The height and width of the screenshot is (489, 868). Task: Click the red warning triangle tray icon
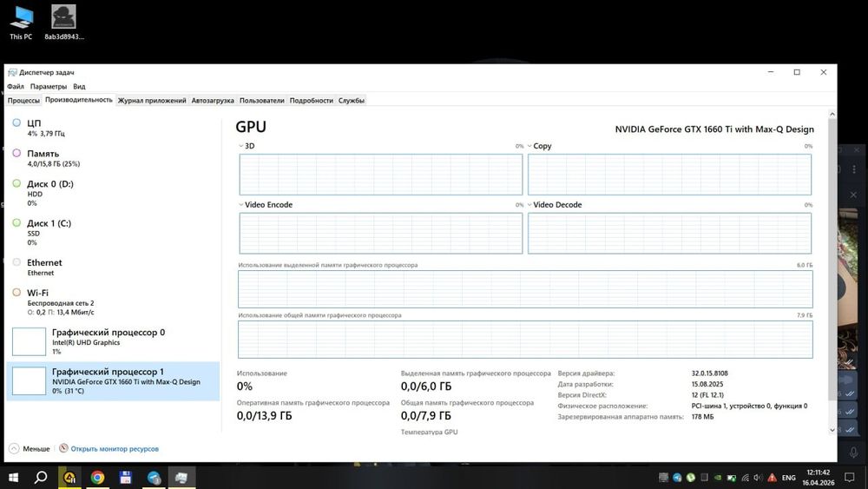pos(772,478)
